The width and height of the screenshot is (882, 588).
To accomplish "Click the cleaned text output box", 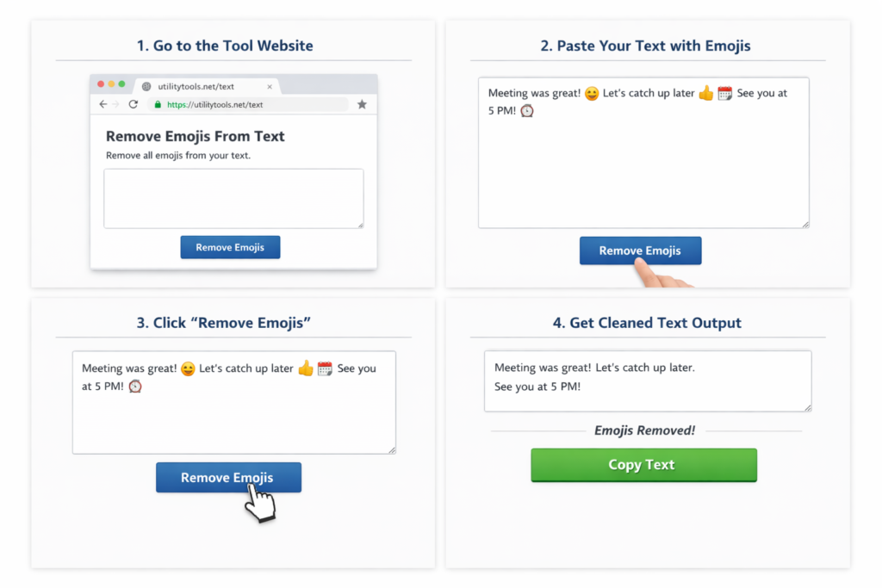I will click(x=648, y=381).
